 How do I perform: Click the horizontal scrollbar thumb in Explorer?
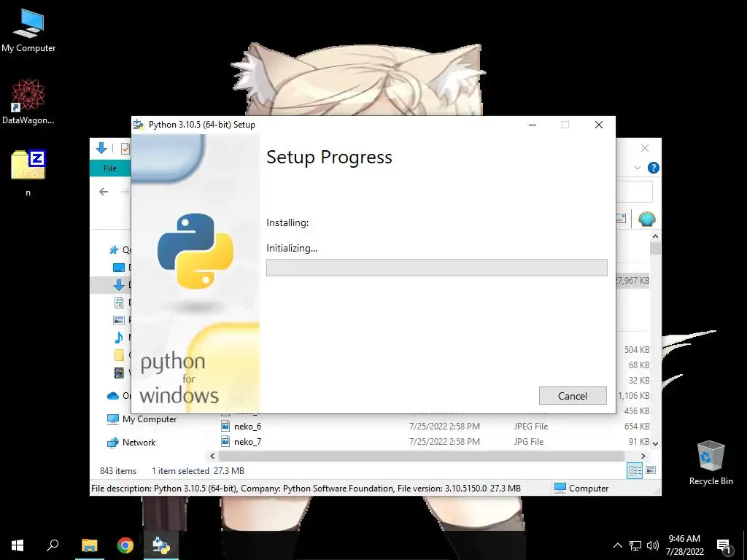point(421,456)
